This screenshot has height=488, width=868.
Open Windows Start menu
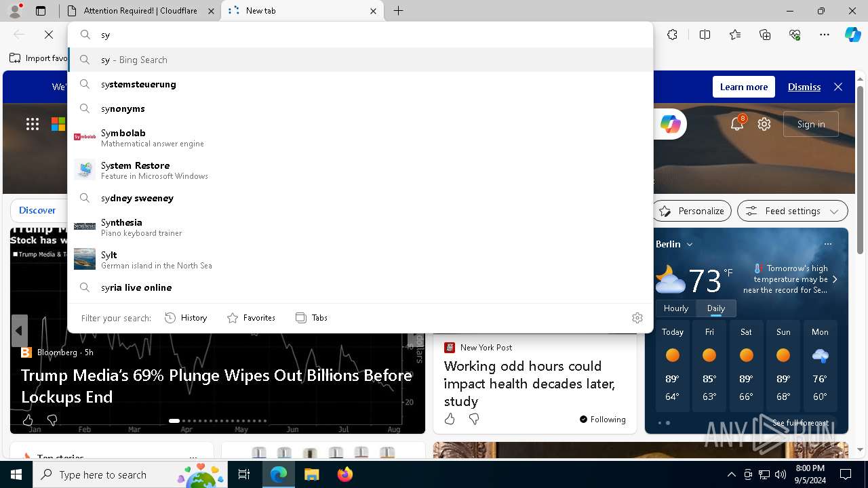click(x=16, y=474)
